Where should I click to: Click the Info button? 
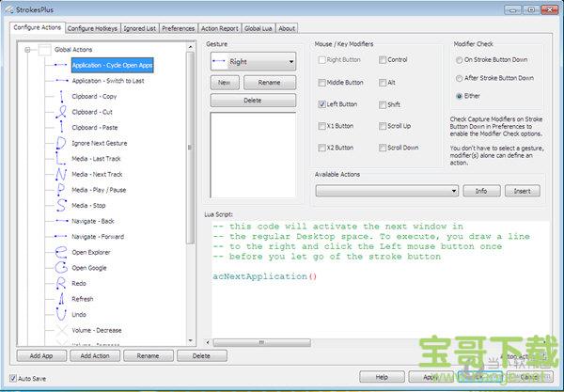click(x=481, y=191)
